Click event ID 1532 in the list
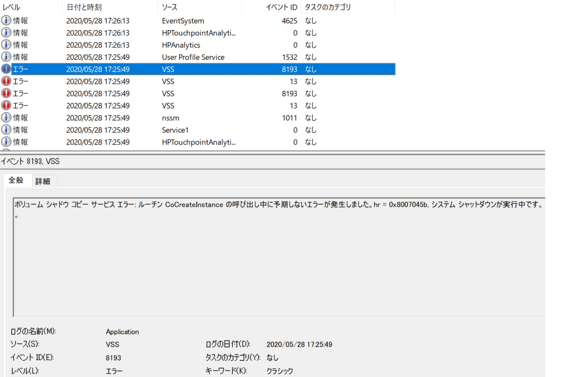 [x=289, y=57]
